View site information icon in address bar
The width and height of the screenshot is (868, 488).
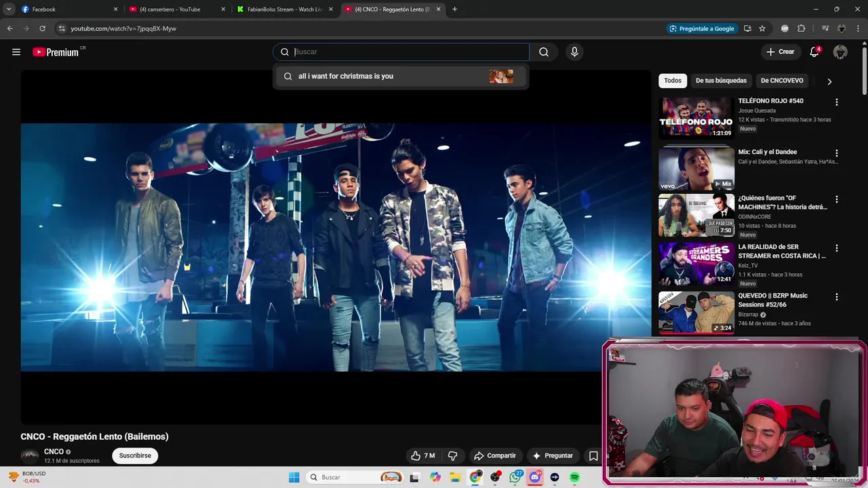(61, 28)
